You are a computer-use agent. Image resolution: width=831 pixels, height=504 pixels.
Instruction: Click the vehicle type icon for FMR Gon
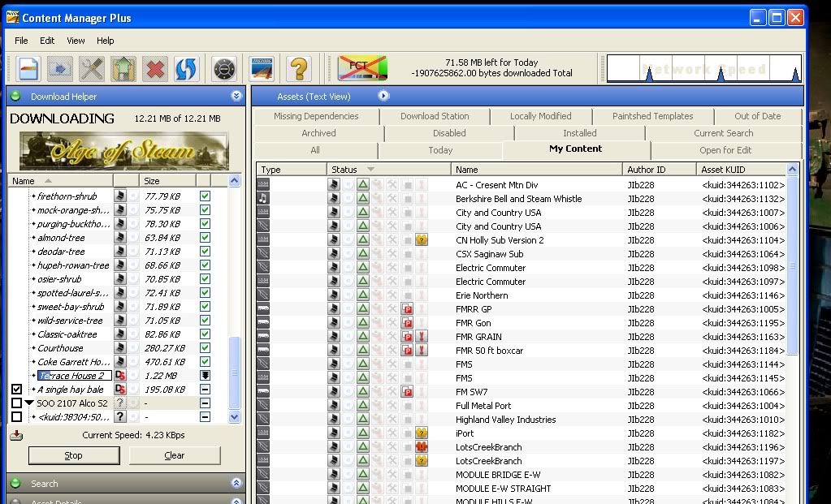pos(263,322)
